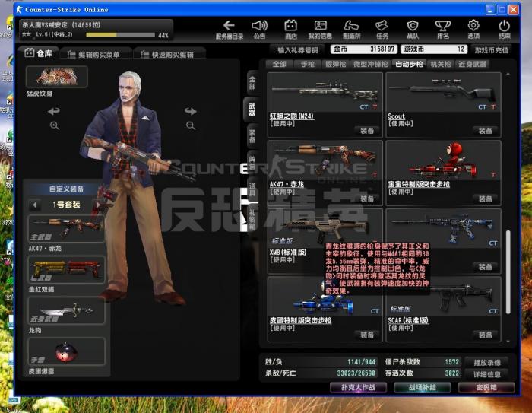
Task: Open the shop (商店) icon
Action: coord(291,29)
